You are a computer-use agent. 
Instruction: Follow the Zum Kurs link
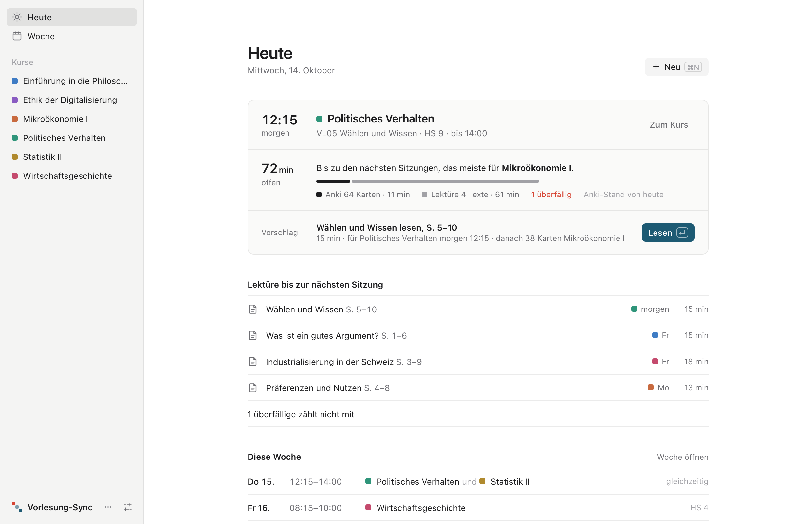pos(669,124)
